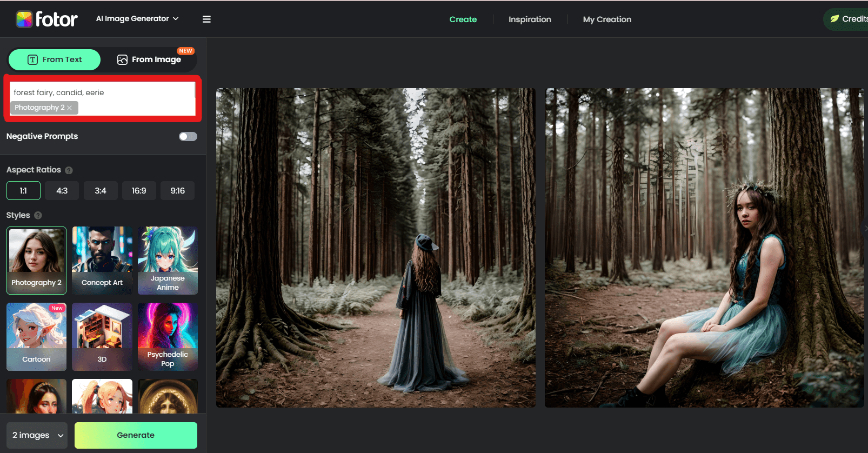This screenshot has width=868, height=453.
Task: Select 4:3 aspect ratio
Action: [x=62, y=191]
